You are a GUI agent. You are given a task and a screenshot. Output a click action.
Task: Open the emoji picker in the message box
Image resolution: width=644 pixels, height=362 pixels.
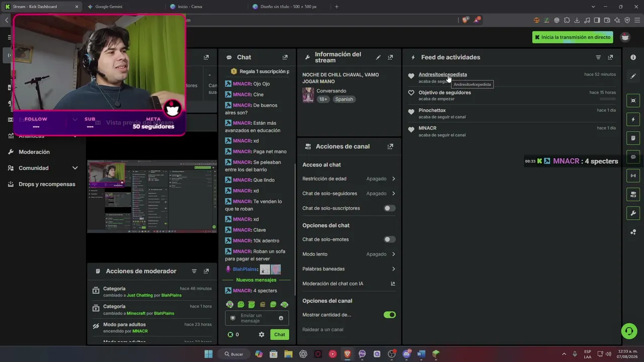[x=281, y=318]
